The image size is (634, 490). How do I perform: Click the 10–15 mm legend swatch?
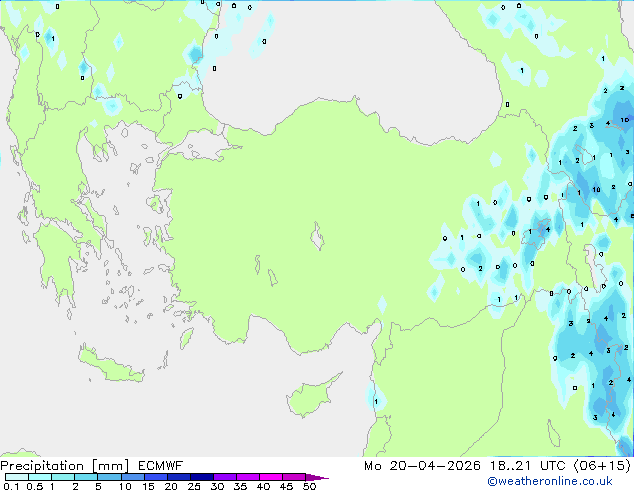tap(132, 477)
